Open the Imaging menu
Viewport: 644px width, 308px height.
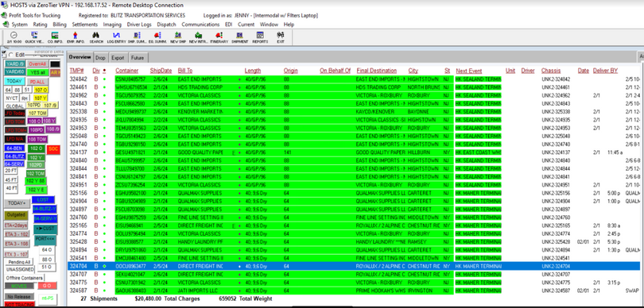[x=112, y=25]
